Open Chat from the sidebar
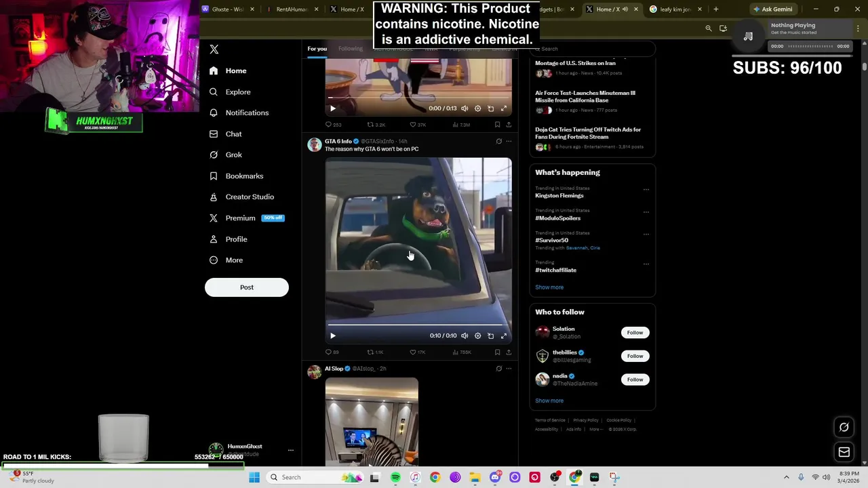 tap(226, 134)
